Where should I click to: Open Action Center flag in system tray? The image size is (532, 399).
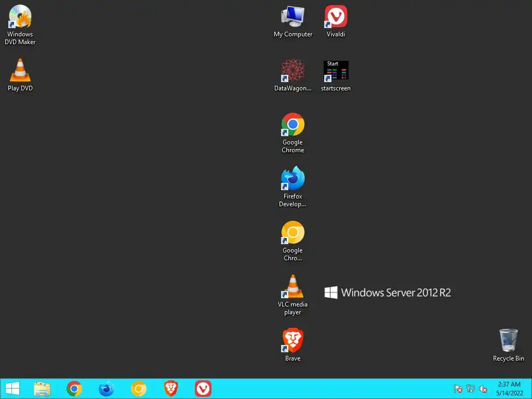pyautogui.click(x=458, y=389)
